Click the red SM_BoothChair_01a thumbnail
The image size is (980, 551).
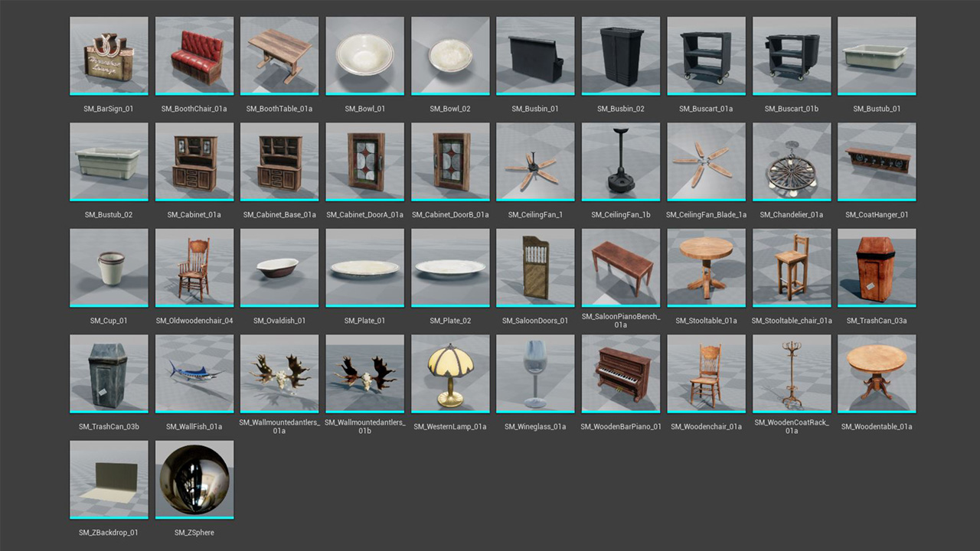[194, 56]
